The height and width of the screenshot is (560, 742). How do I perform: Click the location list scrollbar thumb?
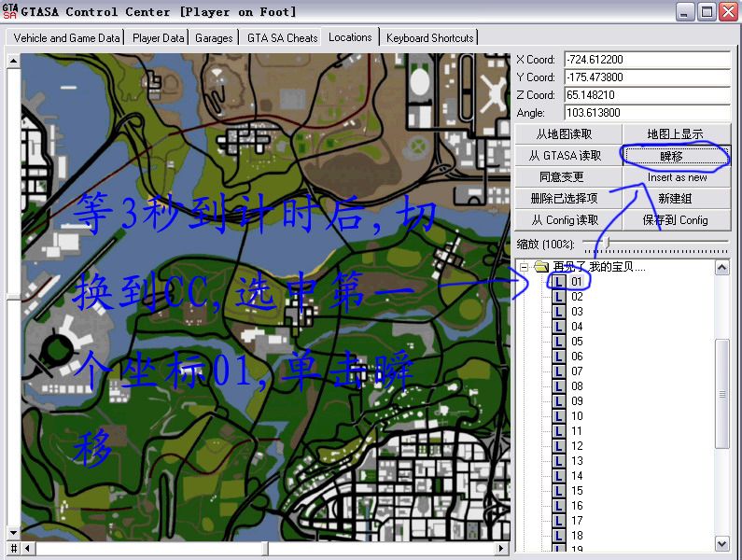(x=721, y=393)
